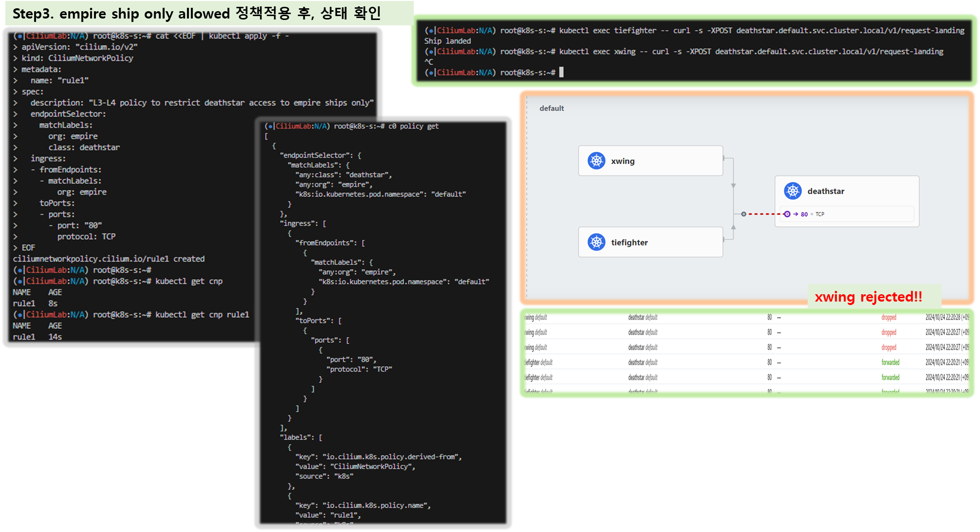Click the xwing Kubernetes wheel icon

[596, 161]
